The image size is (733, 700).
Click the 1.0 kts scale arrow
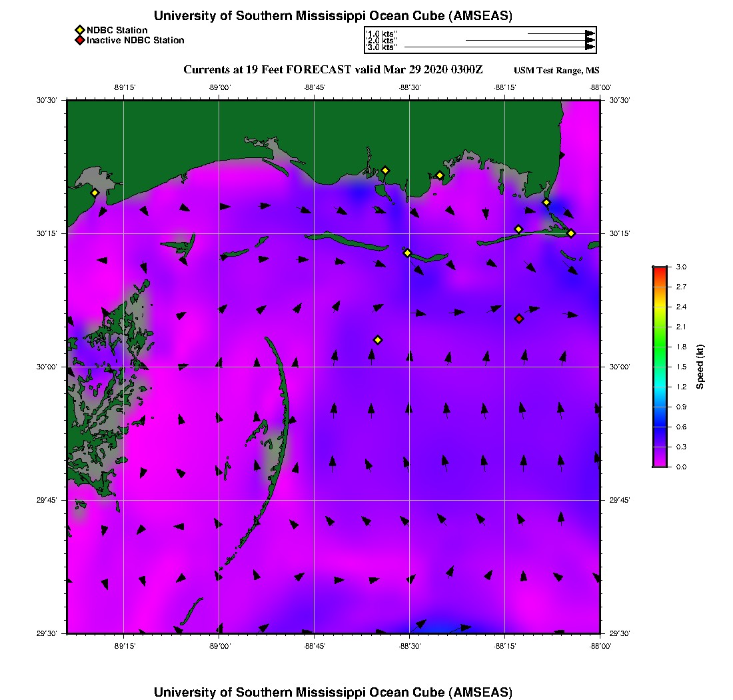tap(560, 33)
